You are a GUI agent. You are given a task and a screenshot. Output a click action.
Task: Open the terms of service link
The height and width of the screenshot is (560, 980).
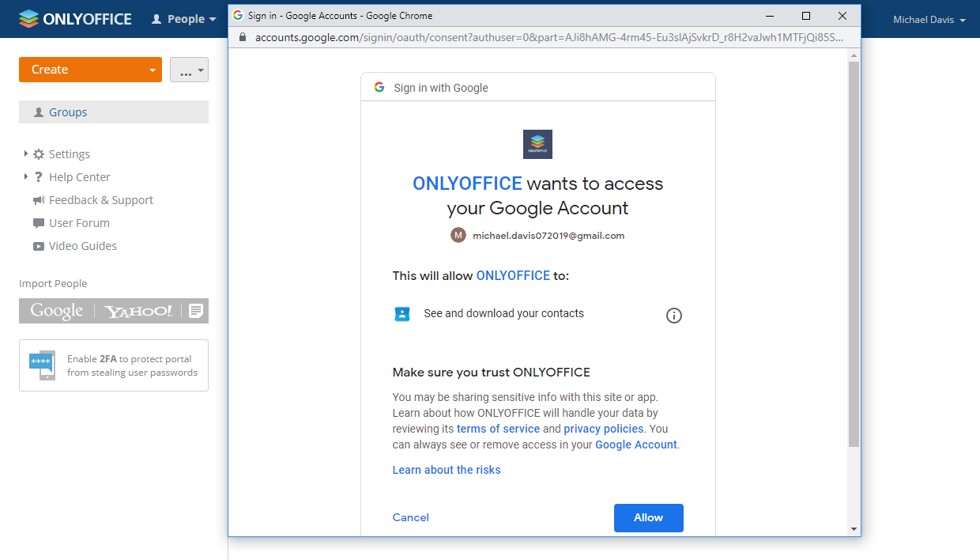pyautogui.click(x=498, y=429)
